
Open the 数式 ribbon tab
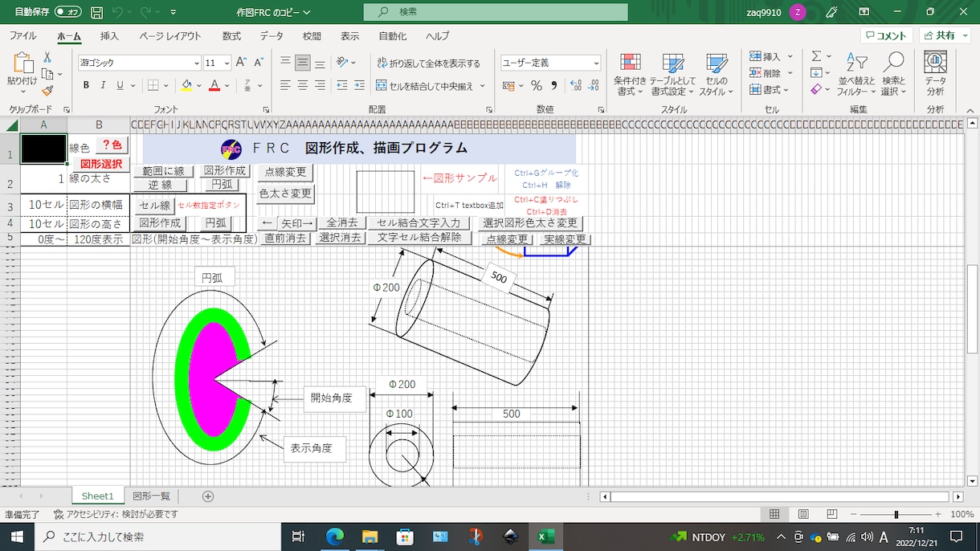tap(231, 36)
